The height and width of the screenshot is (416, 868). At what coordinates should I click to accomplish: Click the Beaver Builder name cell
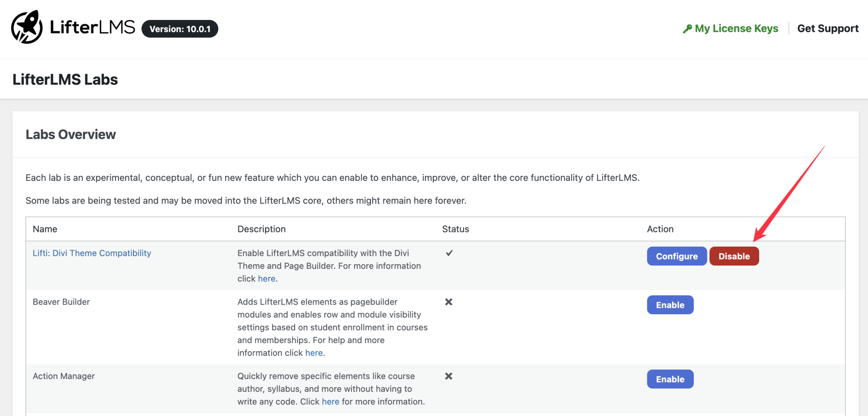click(x=61, y=302)
